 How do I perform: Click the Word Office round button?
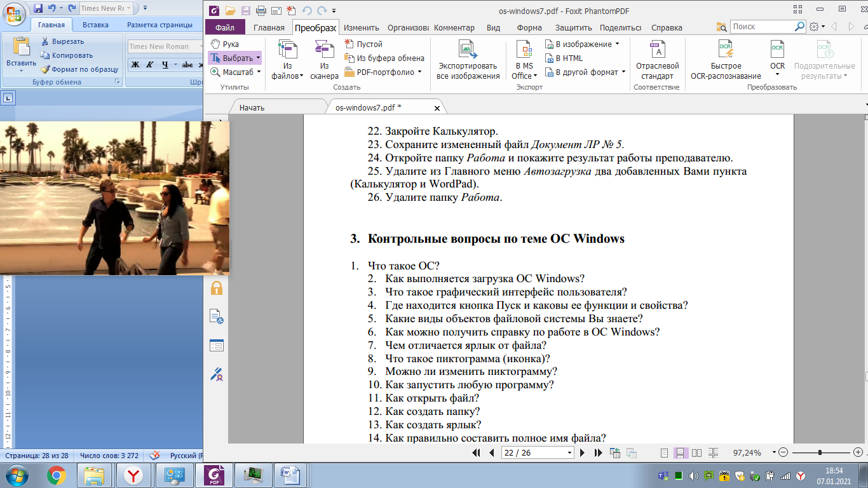[x=14, y=14]
